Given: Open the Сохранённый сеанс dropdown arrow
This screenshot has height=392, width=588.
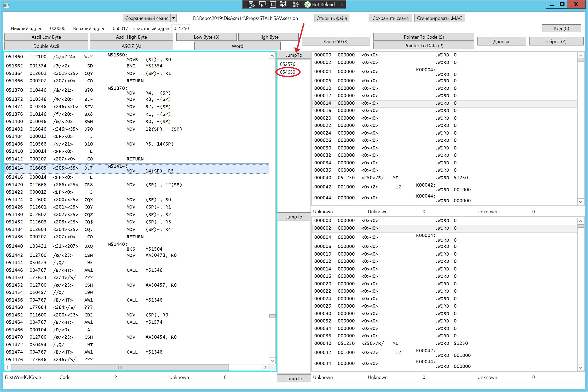Looking at the screenshot, I should coord(174,18).
